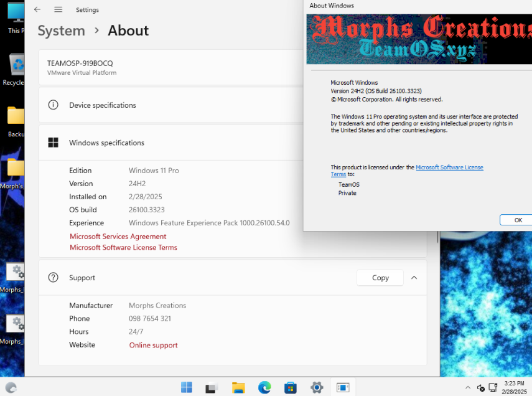The height and width of the screenshot is (396, 532).
Task: Launch Microsoft Edge from the taskbar
Action: tap(264, 387)
